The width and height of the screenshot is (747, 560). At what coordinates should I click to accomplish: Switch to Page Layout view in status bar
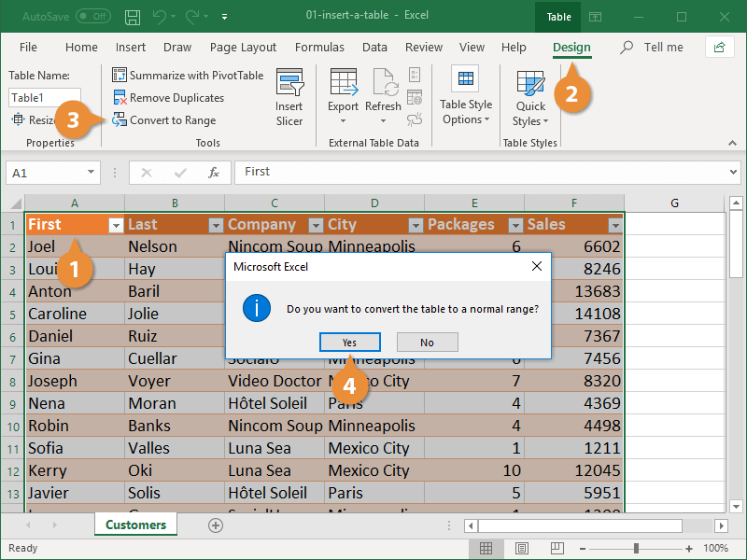[521, 548]
